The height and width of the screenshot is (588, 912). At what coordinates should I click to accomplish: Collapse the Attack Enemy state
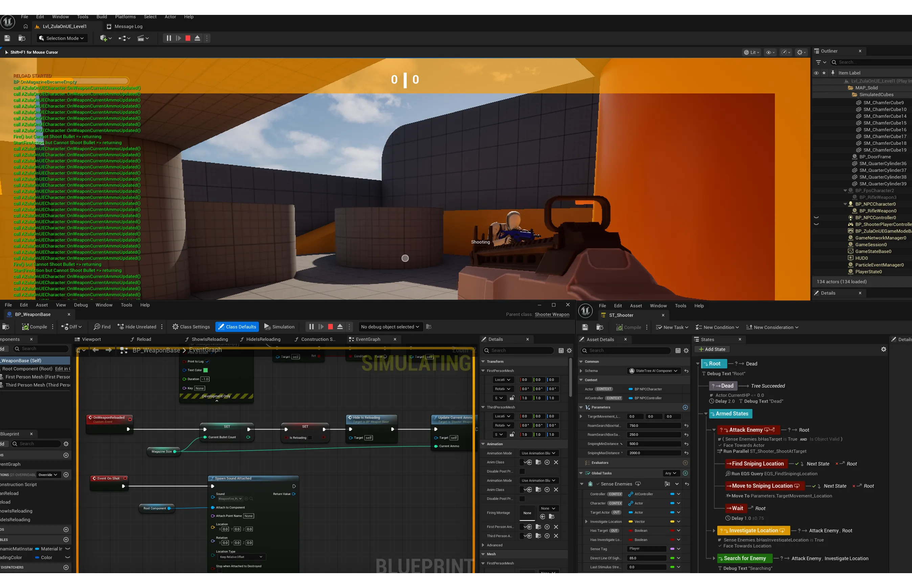click(x=714, y=430)
